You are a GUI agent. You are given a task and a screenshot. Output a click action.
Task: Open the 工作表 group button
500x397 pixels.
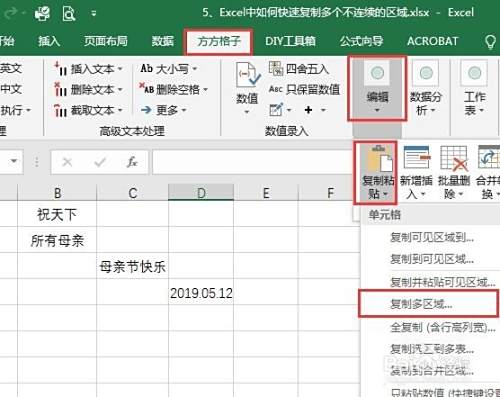point(475,89)
